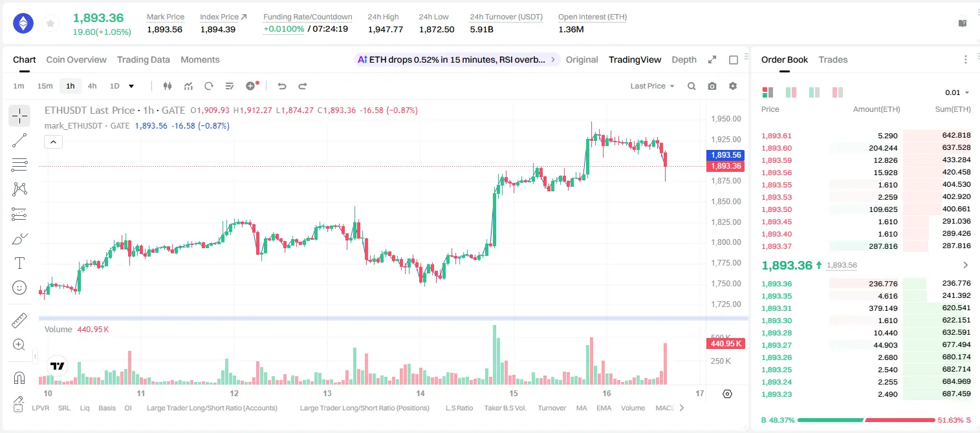Screen dimensions: 980x433
Task: Select the 4h timeframe
Action: (93, 86)
